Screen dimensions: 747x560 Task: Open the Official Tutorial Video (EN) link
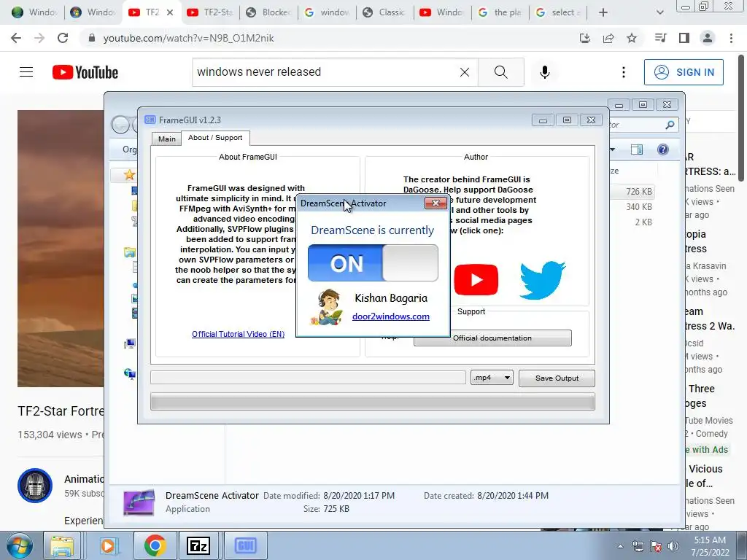(x=238, y=334)
